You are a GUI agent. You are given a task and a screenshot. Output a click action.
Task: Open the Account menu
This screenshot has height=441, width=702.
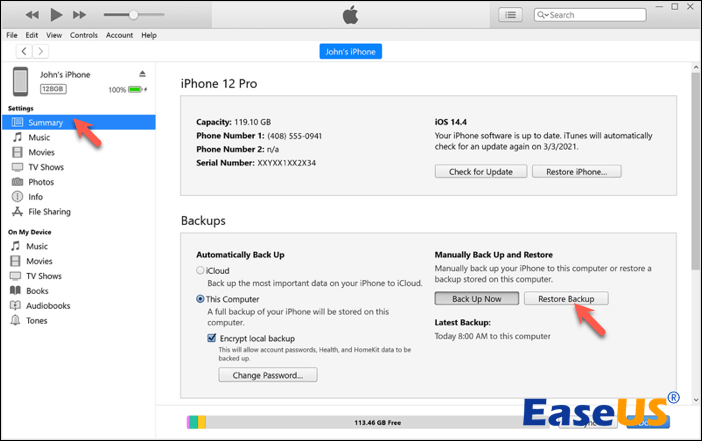(x=119, y=35)
